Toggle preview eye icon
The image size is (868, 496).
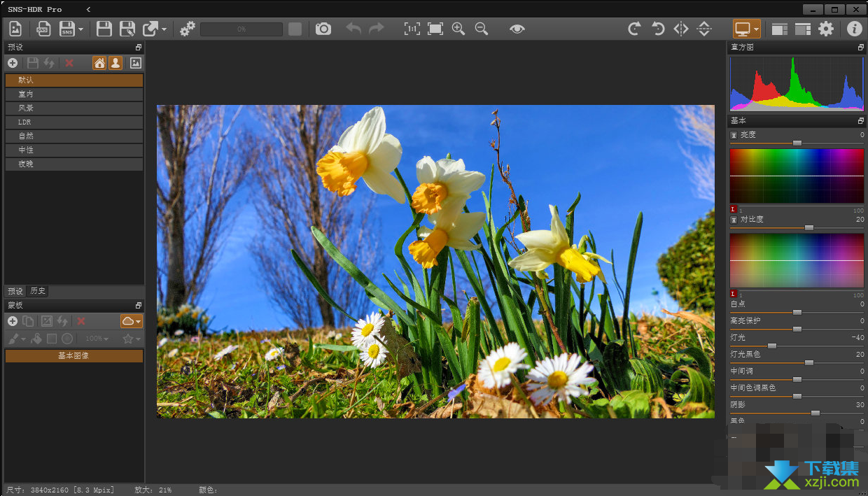517,29
